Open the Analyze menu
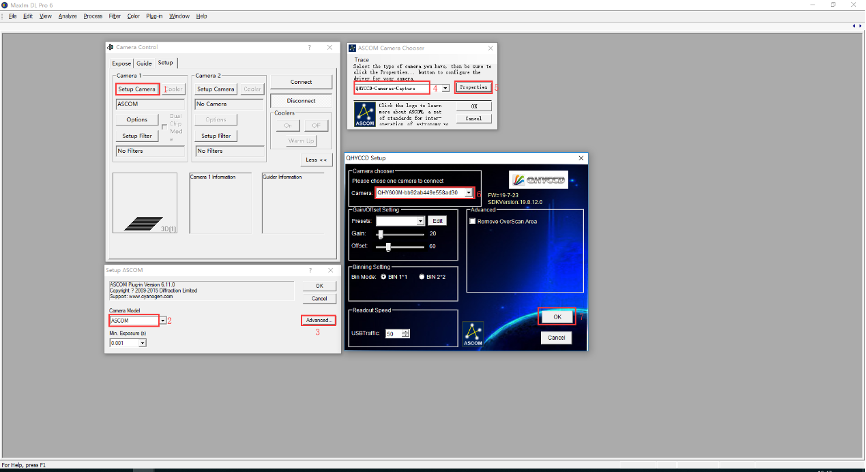This screenshot has height=472, width=866. click(67, 17)
